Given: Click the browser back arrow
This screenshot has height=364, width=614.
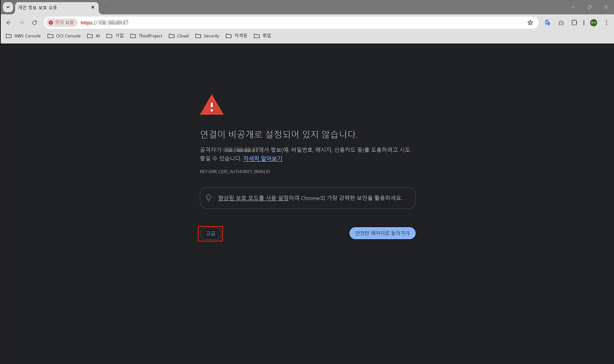Looking at the screenshot, I should coord(9,23).
